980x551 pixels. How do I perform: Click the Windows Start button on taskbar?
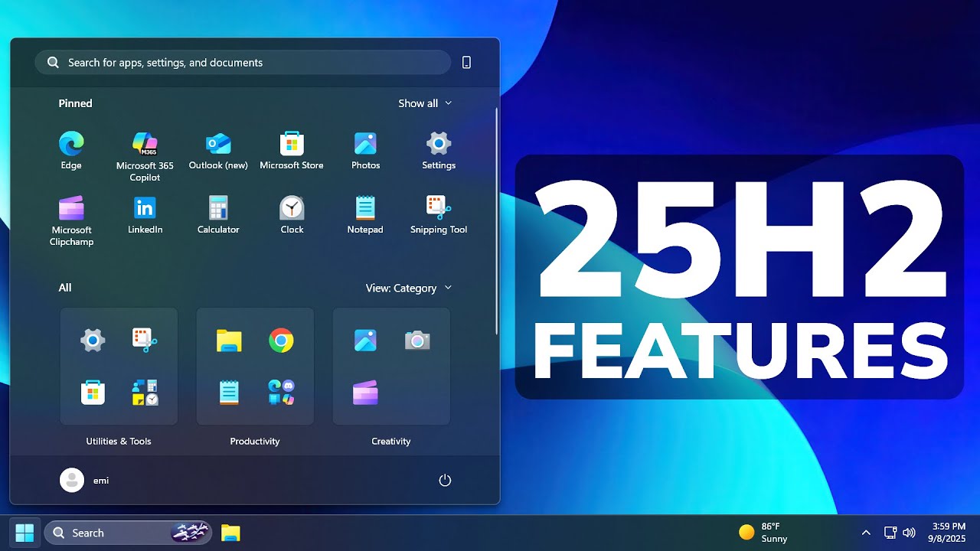coord(24,533)
